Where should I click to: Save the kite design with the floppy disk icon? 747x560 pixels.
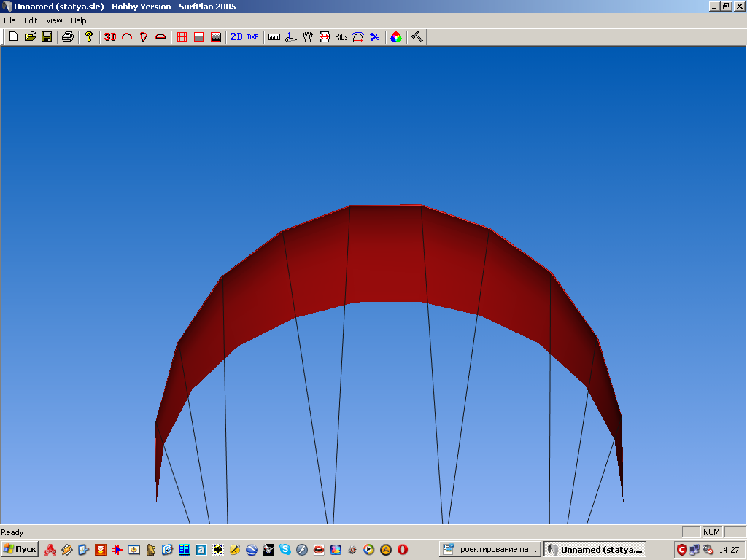pyautogui.click(x=47, y=36)
